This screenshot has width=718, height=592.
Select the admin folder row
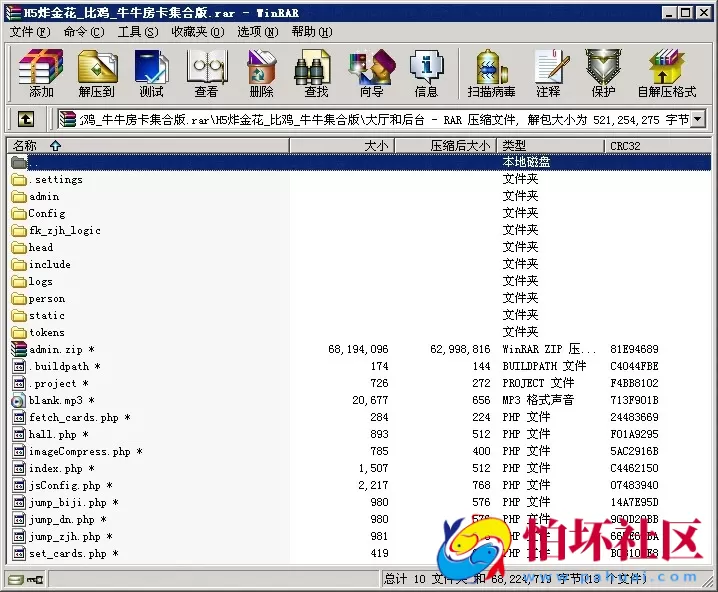359,196
